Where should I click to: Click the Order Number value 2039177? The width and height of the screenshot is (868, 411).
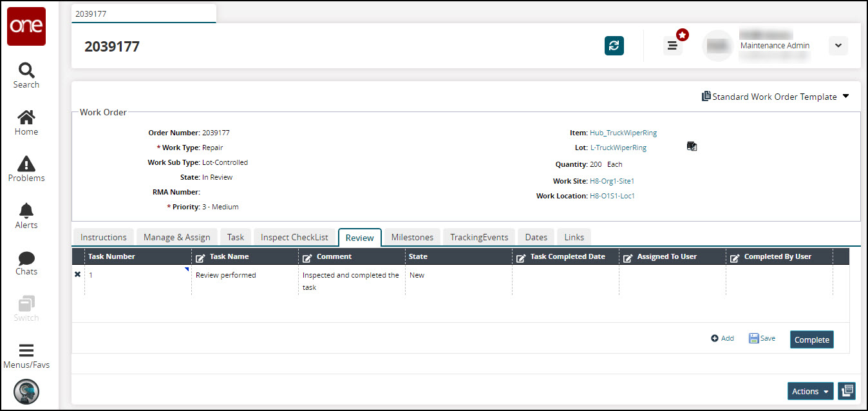(216, 133)
